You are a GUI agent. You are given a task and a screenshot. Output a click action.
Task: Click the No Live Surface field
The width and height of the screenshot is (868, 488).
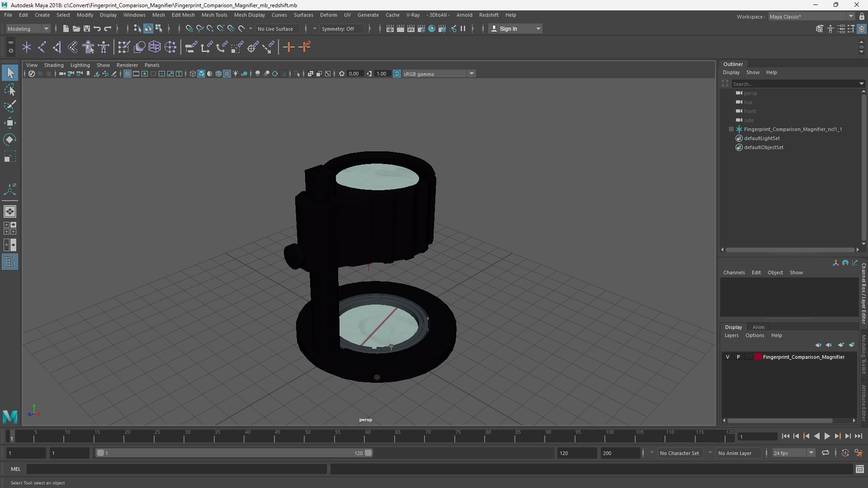tap(277, 28)
